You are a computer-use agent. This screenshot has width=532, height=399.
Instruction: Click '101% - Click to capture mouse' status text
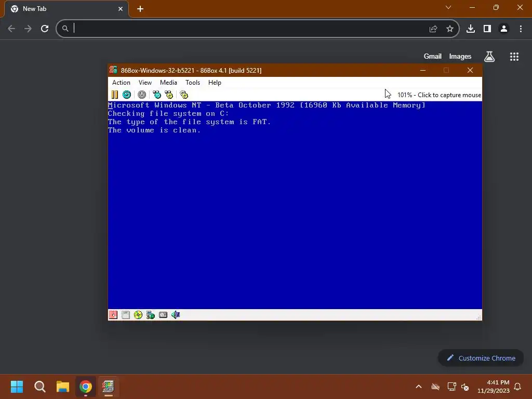[x=439, y=95]
